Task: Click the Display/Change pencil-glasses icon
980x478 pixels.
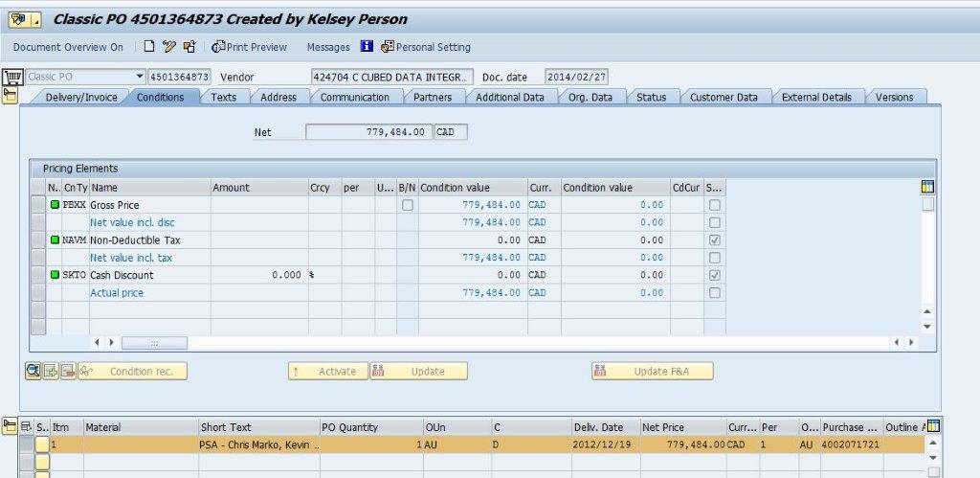Action: tap(169, 47)
